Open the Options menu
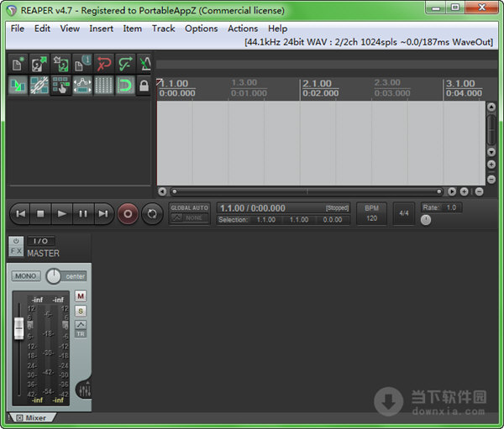This screenshot has width=504, height=429. pos(202,29)
